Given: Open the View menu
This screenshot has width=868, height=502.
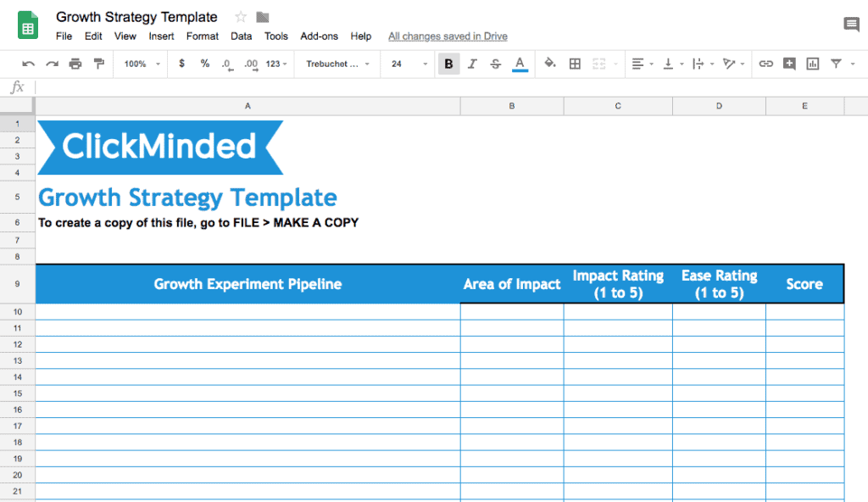Looking at the screenshot, I should click(125, 36).
